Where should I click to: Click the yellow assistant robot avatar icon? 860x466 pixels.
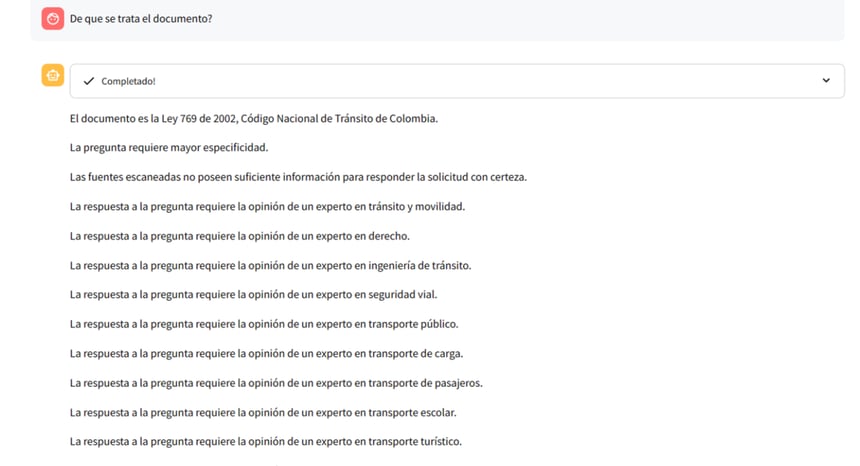pyautogui.click(x=53, y=75)
